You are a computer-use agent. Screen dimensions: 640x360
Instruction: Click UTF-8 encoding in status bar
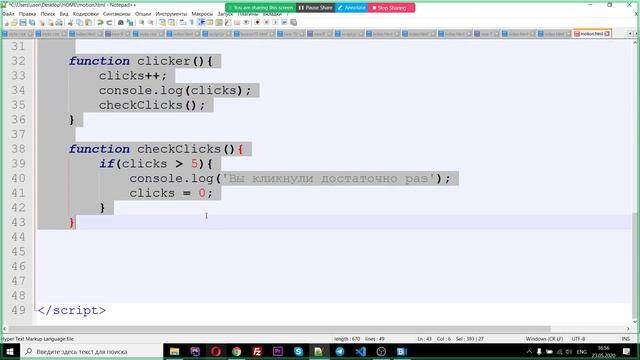pyautogui.click(x=578, y=339)
